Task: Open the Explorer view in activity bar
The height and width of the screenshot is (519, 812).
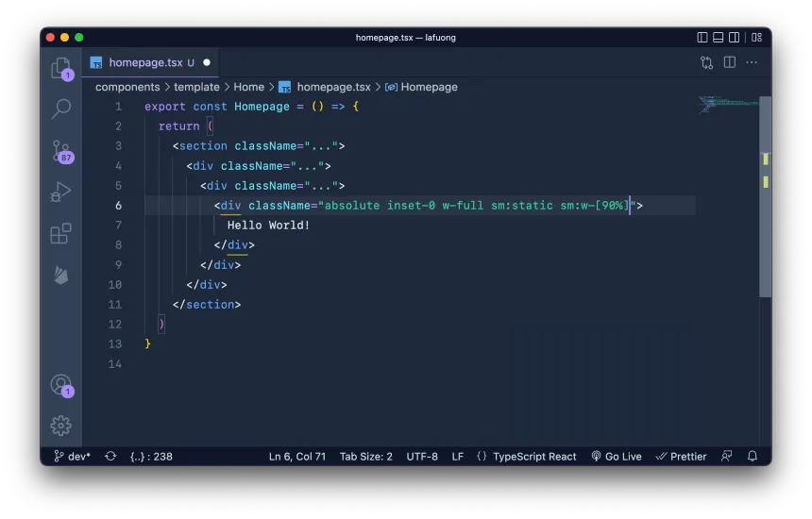Action: pos(61,68)
